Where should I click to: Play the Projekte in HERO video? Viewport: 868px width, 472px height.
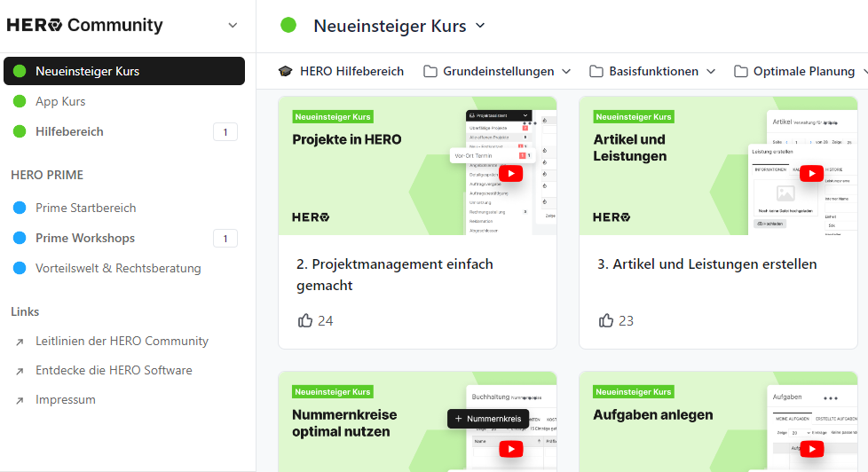pyautogui.click(x=511, y=174)
